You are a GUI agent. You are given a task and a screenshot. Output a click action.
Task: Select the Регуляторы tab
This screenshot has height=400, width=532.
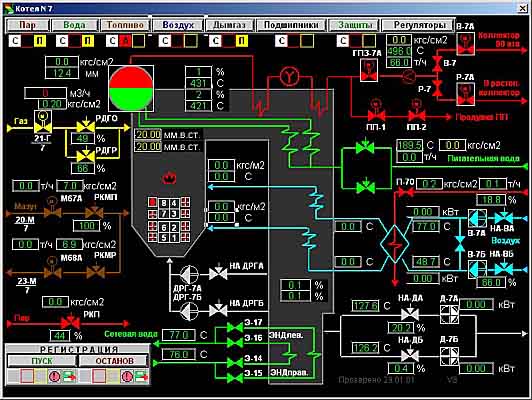(418, 25)
